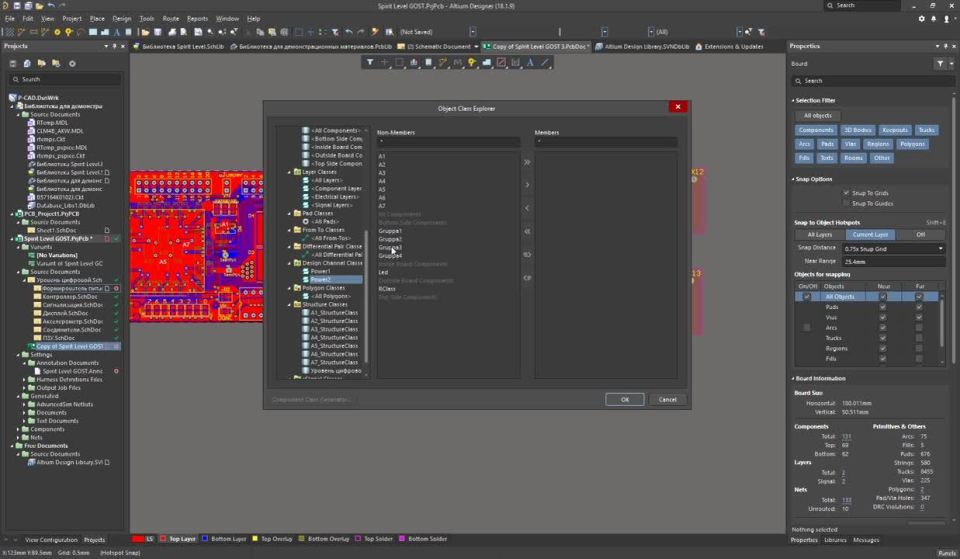
Task: Toggle the Snap To Grids checkbox
Action: tap(847, 193)
